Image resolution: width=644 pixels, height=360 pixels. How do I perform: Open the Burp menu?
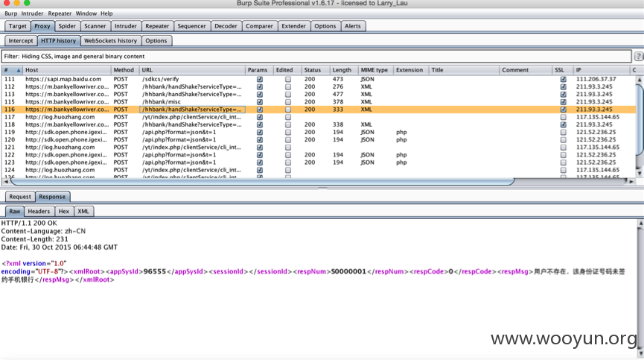[11, 13]
